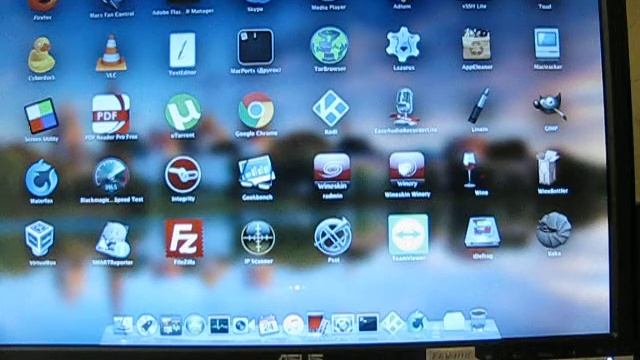Open Mactracker
Viewport: 640px width, 360px height.
(547, 44)
